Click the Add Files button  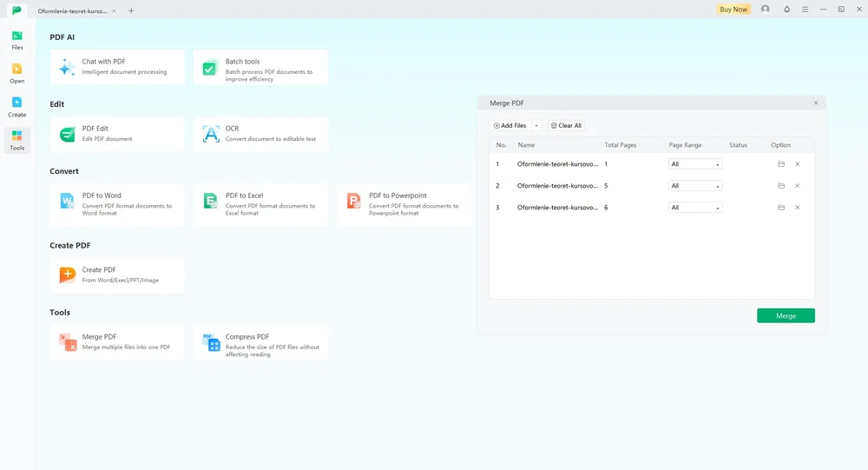pos(510,126)
